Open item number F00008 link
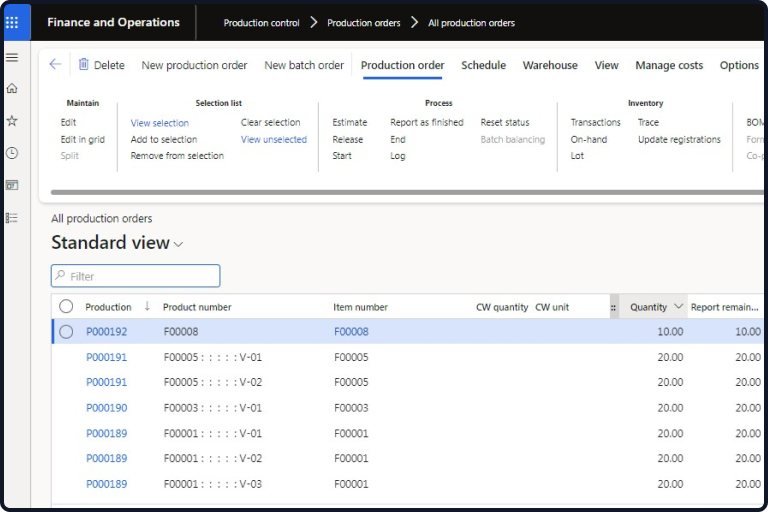The width and height of the screenshot is (768, 512). coord(351,332)
